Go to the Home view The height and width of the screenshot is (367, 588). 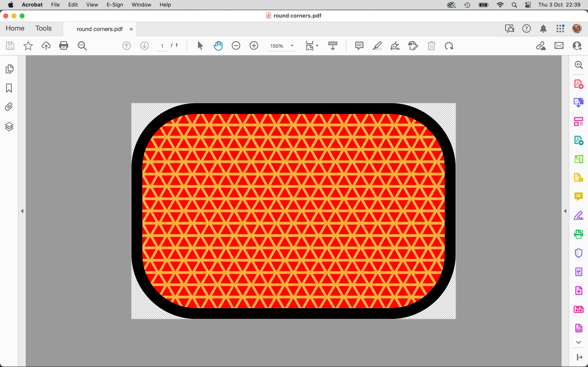pyautogui.click(x=15, y=28)
